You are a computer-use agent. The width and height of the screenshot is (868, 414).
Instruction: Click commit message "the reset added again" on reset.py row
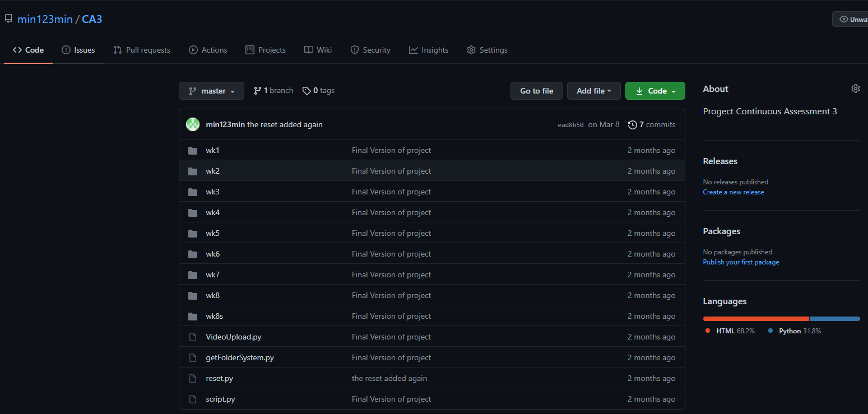click(389, 379)
